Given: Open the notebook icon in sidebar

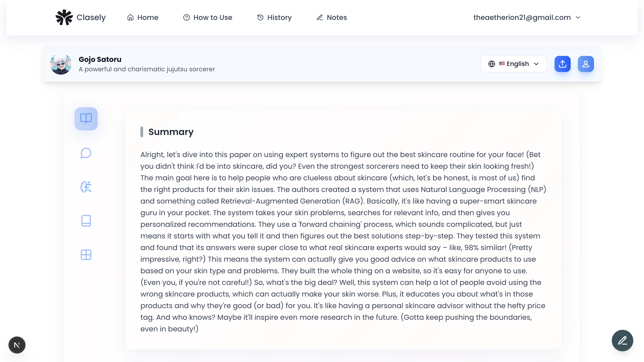Looking at the screenshot, I should [x=86, y=221].
